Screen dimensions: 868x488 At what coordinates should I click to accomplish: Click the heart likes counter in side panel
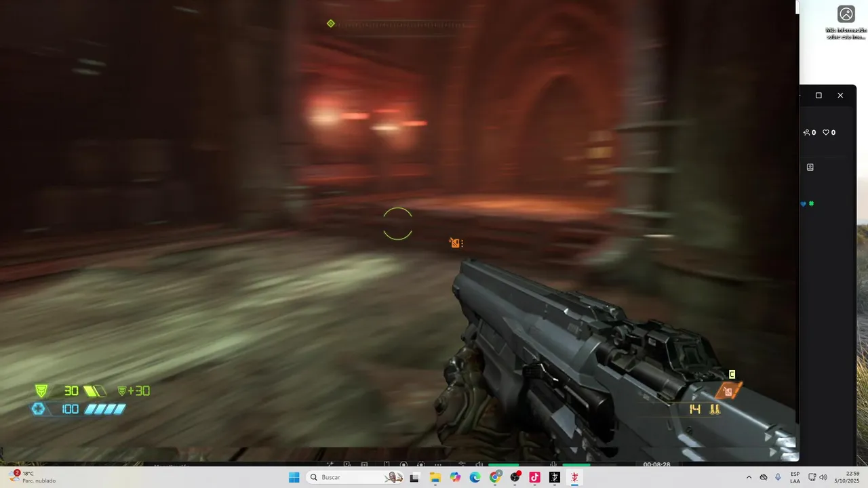point(829,133)
